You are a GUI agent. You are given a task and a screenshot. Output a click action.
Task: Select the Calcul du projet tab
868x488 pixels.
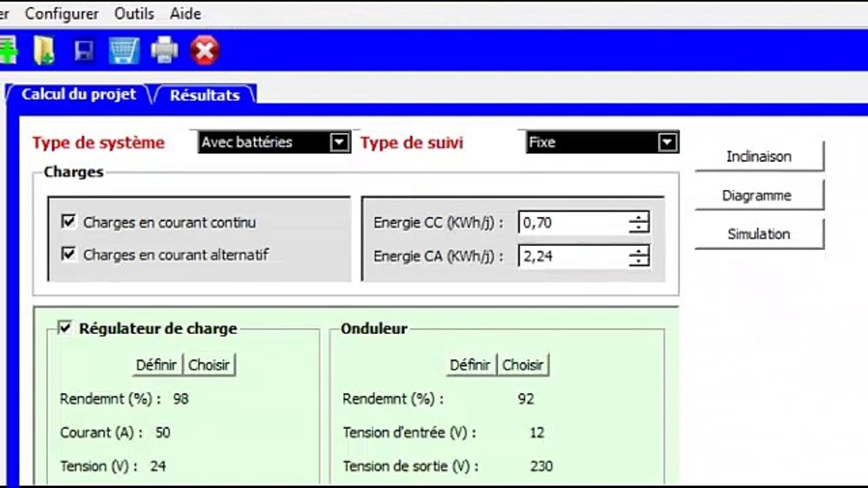click(79, 94)
